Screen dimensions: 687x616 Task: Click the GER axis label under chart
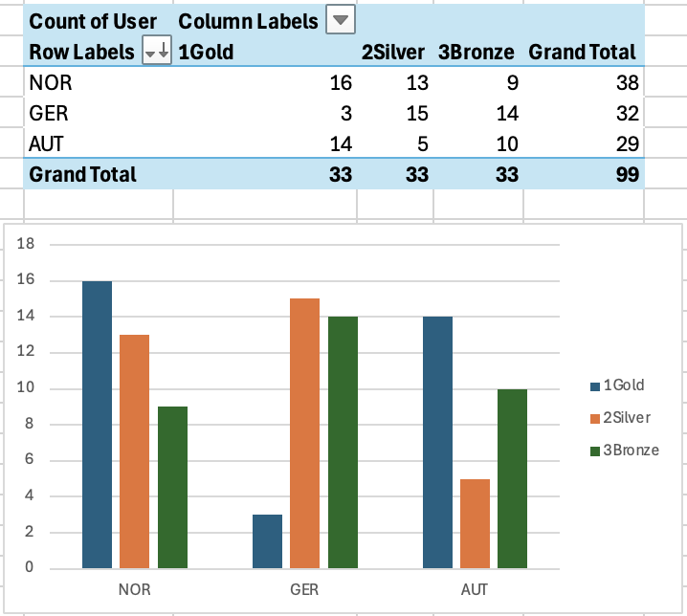point(304,590)
